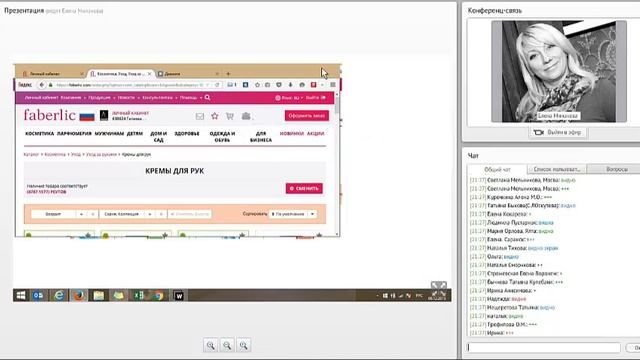Click the Оформить заказ button
The image size is (640, 360).
point(307,116)
